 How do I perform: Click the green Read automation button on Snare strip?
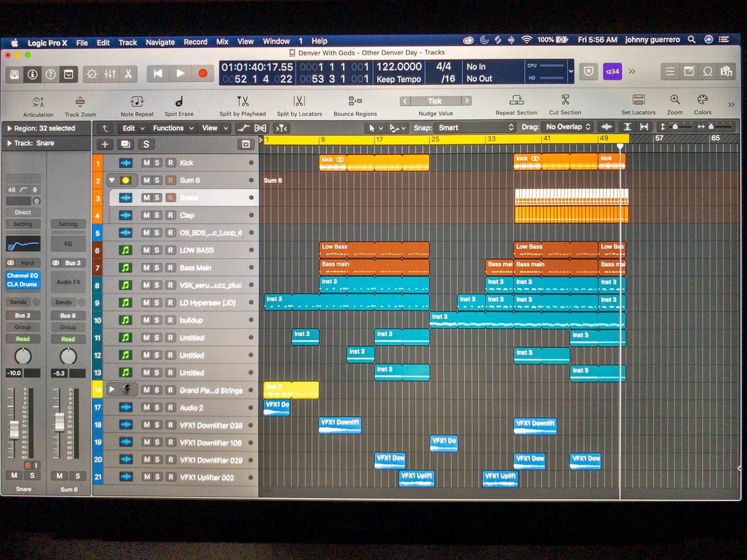(x=23, y=339)
